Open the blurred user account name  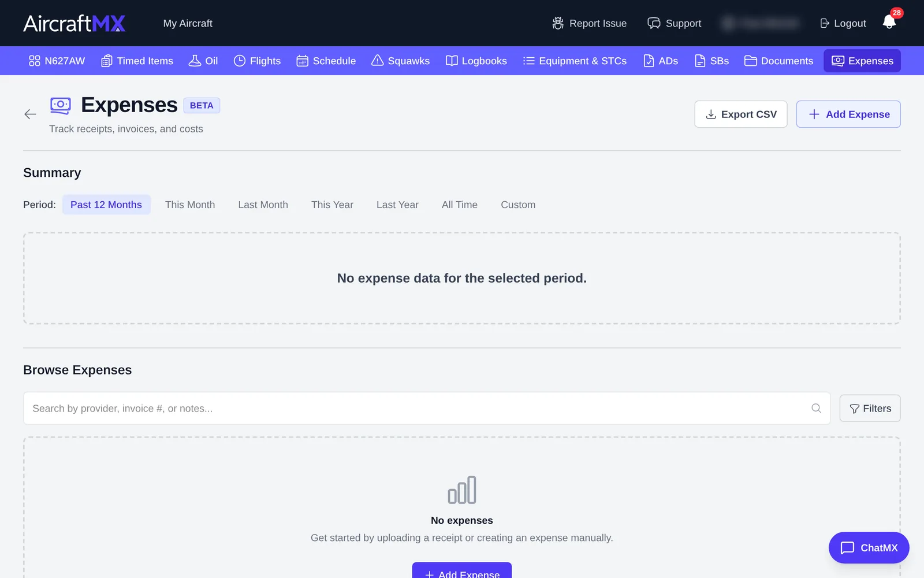point(761,23)
